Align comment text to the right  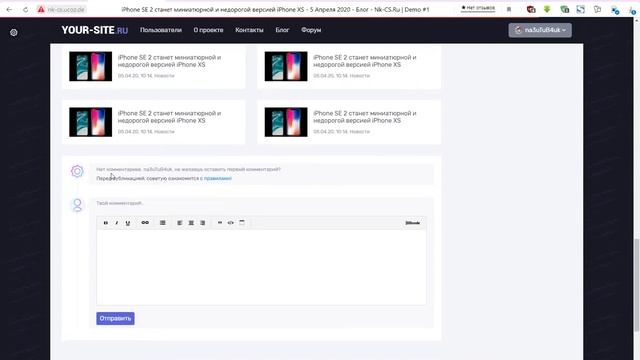point(202,223)
